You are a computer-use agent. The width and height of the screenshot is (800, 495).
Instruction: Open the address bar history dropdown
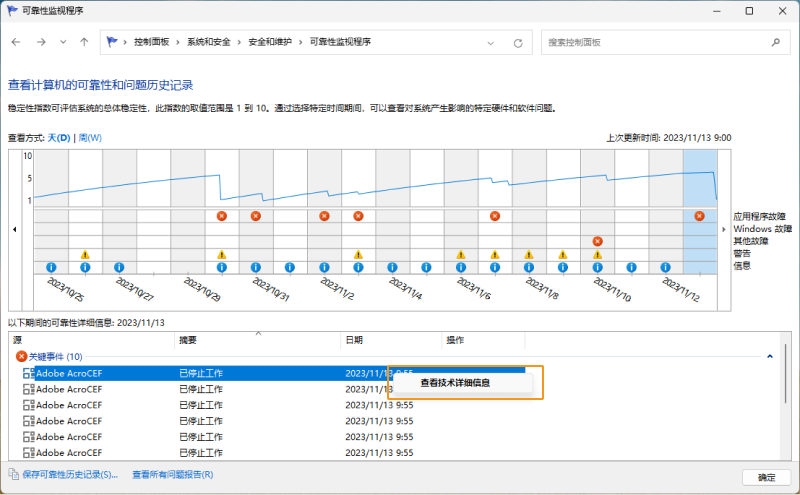coord(490,43)
